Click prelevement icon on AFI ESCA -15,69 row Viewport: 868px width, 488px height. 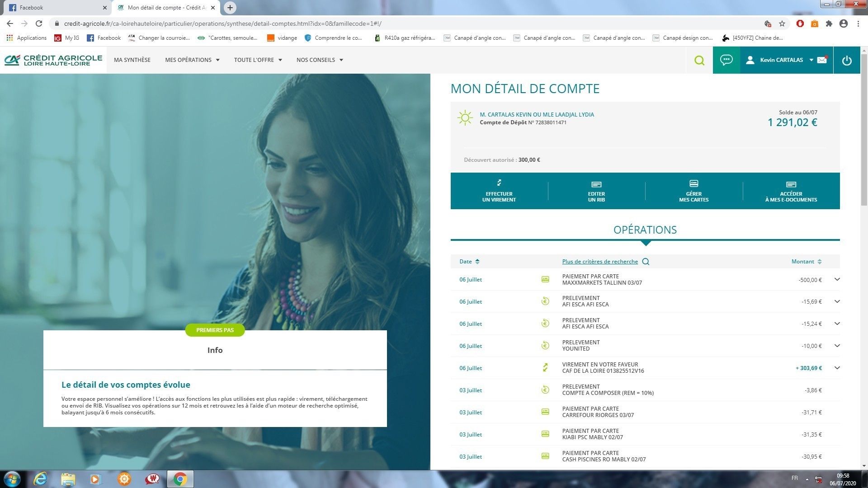545,301
